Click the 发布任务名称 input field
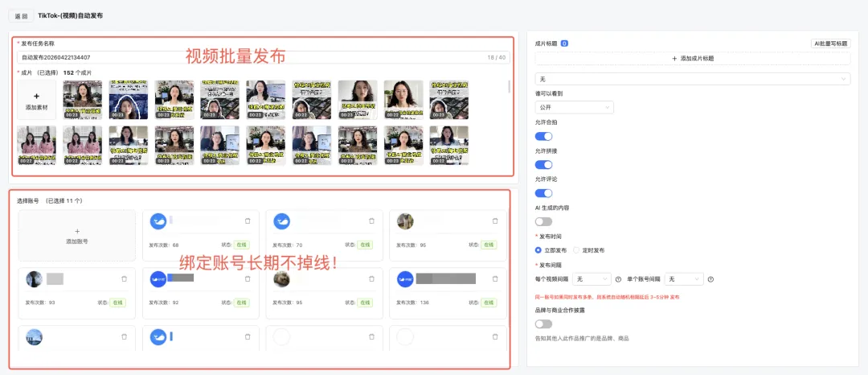The height and width of the screenshot is (375, 868). tap(264, 57)
